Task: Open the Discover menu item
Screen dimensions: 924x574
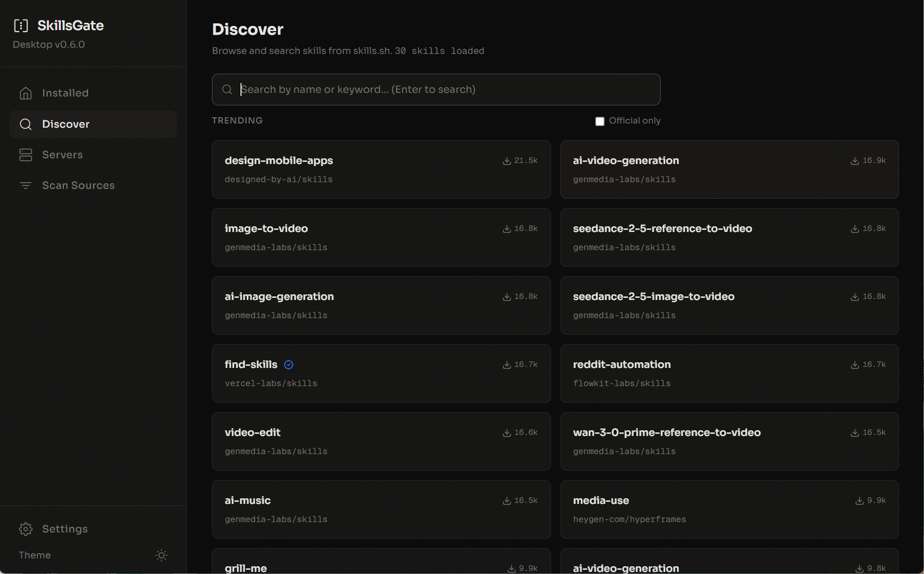Action: pos(93,124)
